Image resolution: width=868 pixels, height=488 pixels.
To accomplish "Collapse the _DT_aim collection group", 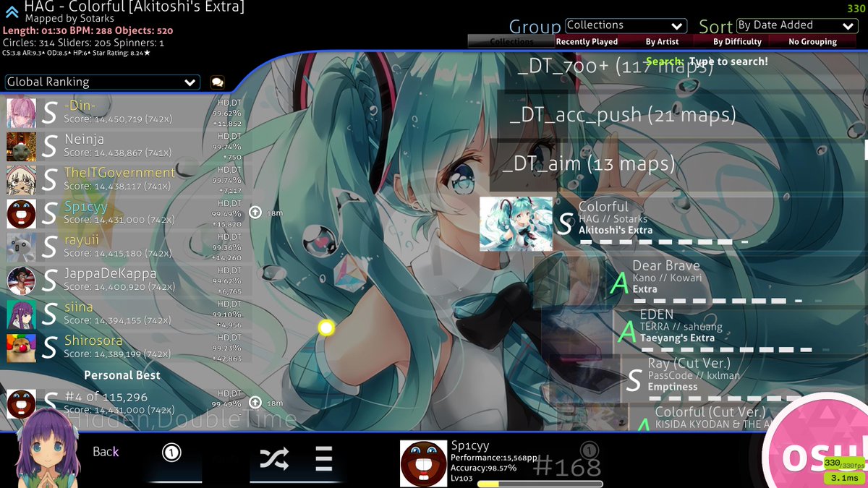I will pos(678,163).
